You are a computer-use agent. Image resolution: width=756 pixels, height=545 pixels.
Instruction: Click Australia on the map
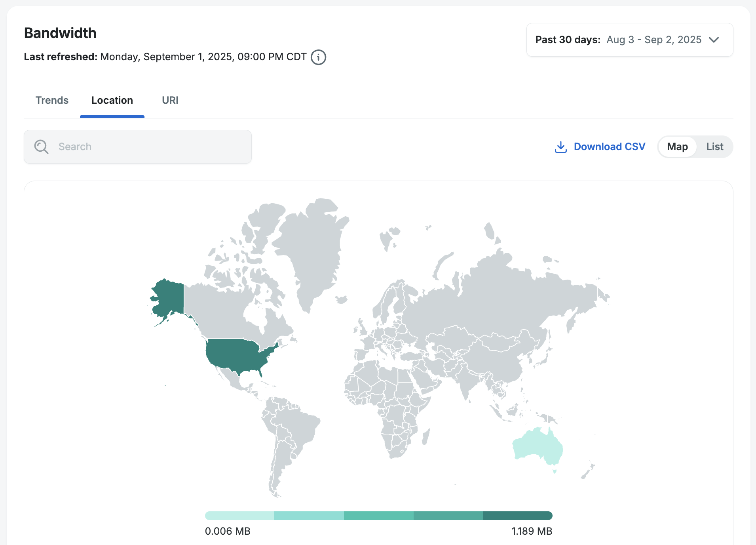(536, 446)
